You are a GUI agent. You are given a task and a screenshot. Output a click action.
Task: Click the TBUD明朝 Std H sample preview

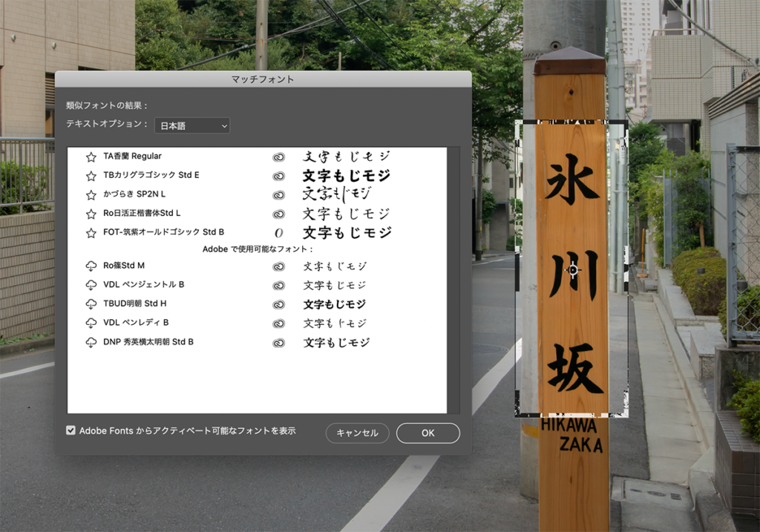click(335, 304)
